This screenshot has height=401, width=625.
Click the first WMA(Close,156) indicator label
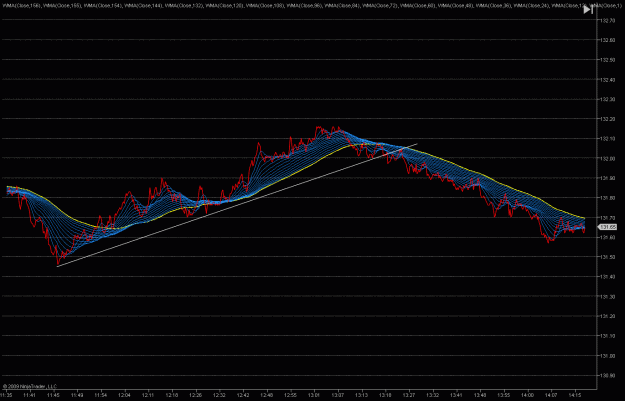[x=21, y=6]
